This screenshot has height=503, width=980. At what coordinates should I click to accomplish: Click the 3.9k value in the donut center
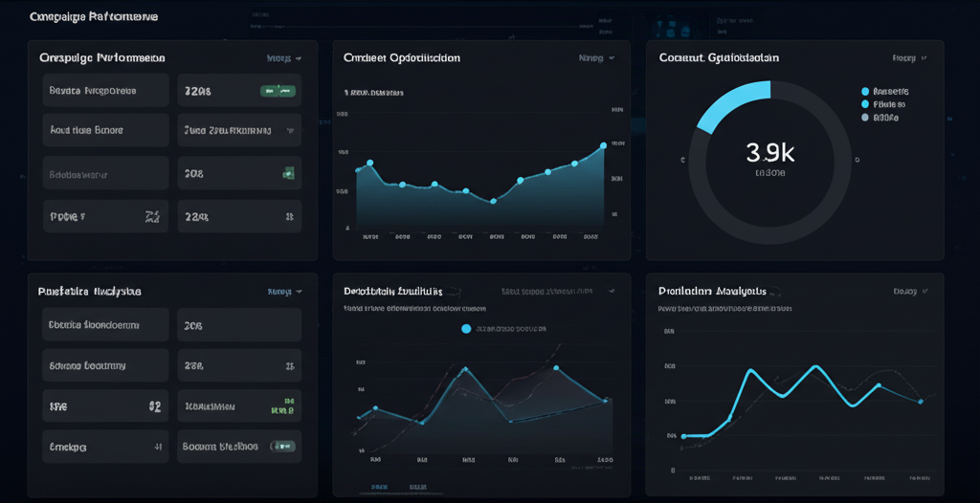pyautogui.click(x=770, y=152)
